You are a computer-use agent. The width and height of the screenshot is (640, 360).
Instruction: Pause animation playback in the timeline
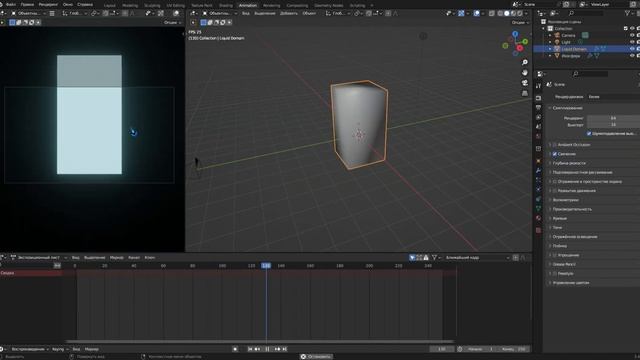[267, 349]
